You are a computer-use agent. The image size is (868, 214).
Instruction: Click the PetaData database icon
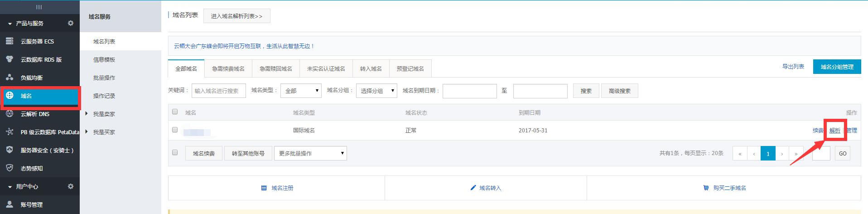click(x=10, y=132)
